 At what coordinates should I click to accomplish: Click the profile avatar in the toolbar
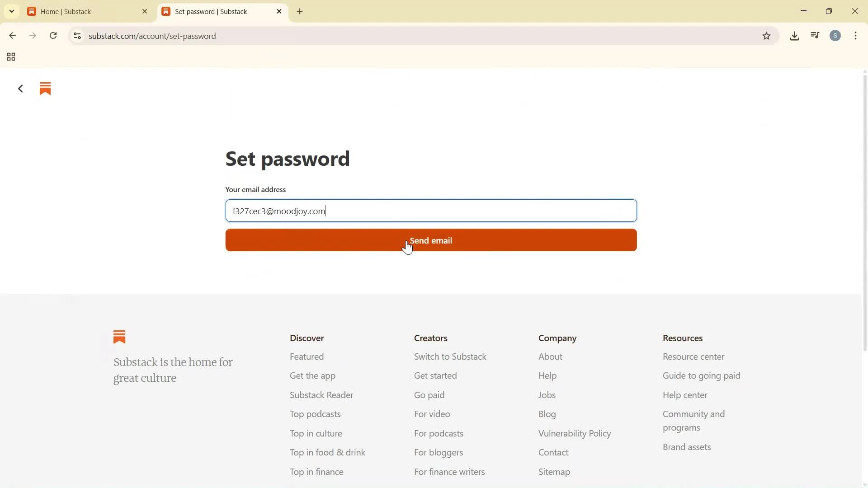(x=835, y=36)
